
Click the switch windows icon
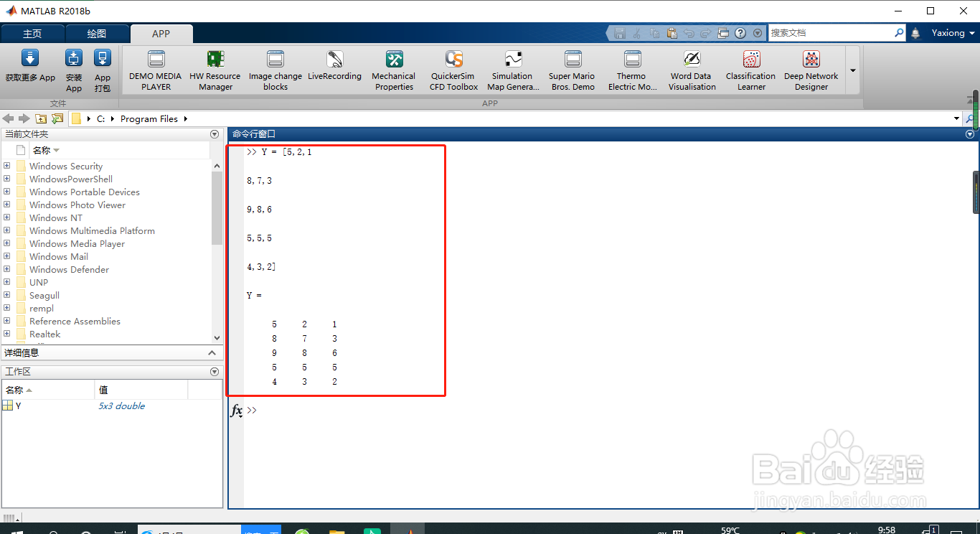[723, 33]
